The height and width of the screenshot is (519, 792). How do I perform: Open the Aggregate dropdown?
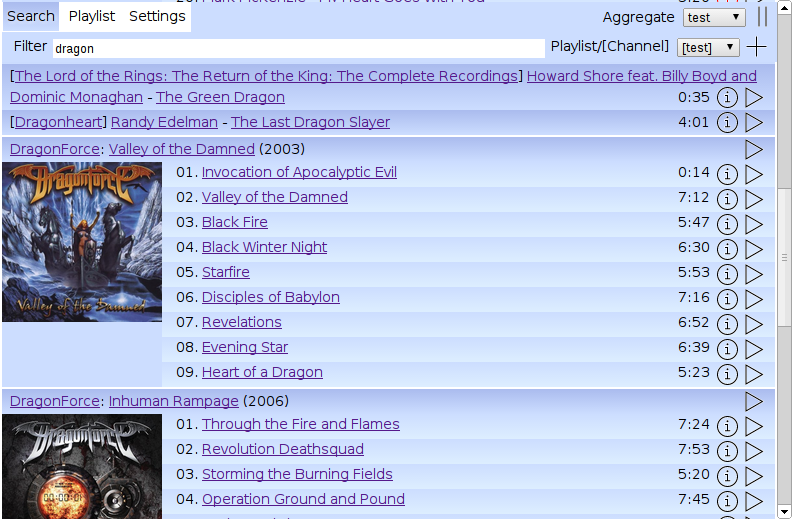714,17
